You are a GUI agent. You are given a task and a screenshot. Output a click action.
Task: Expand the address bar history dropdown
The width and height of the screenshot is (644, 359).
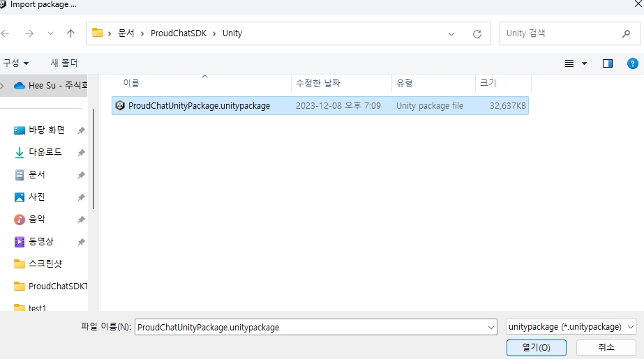pos(451,33)
